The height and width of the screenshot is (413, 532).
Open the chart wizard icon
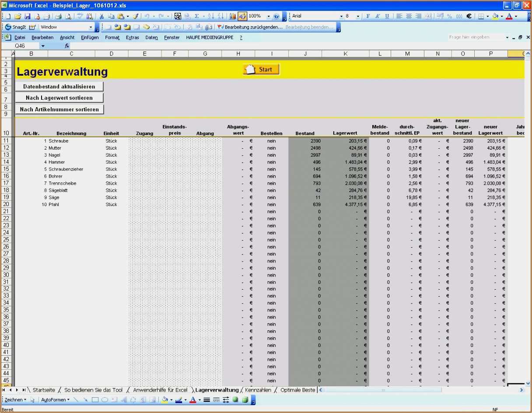[232, 16]
